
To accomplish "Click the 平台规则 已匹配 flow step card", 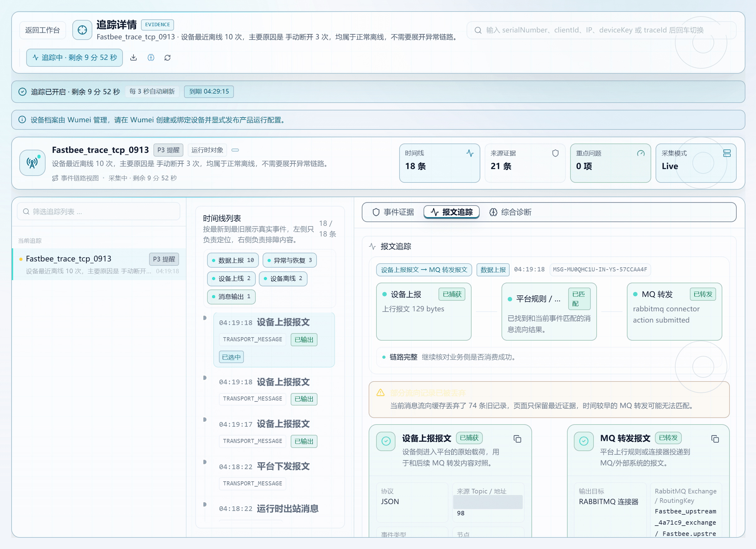I will pyautogui.click(x=549, y=312).
